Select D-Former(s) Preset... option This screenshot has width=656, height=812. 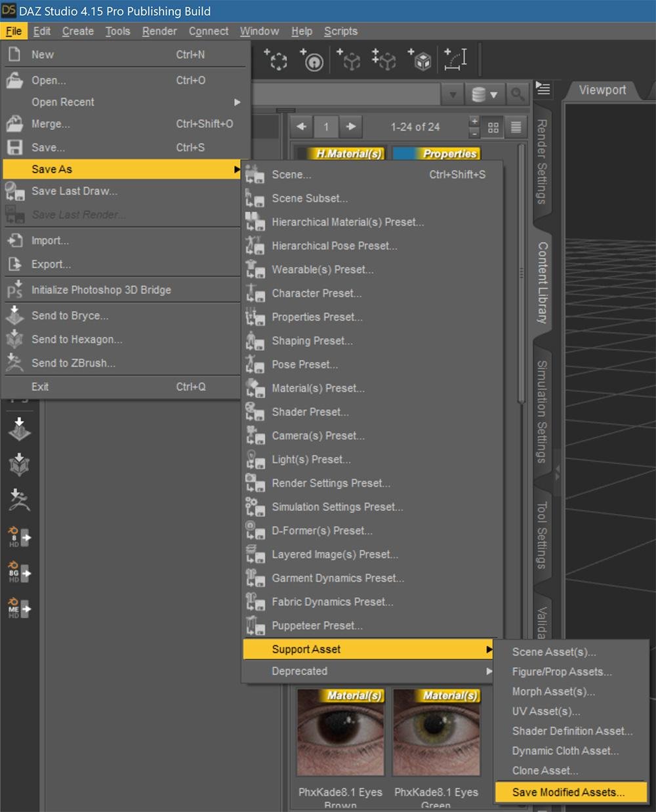pos(373,531)
